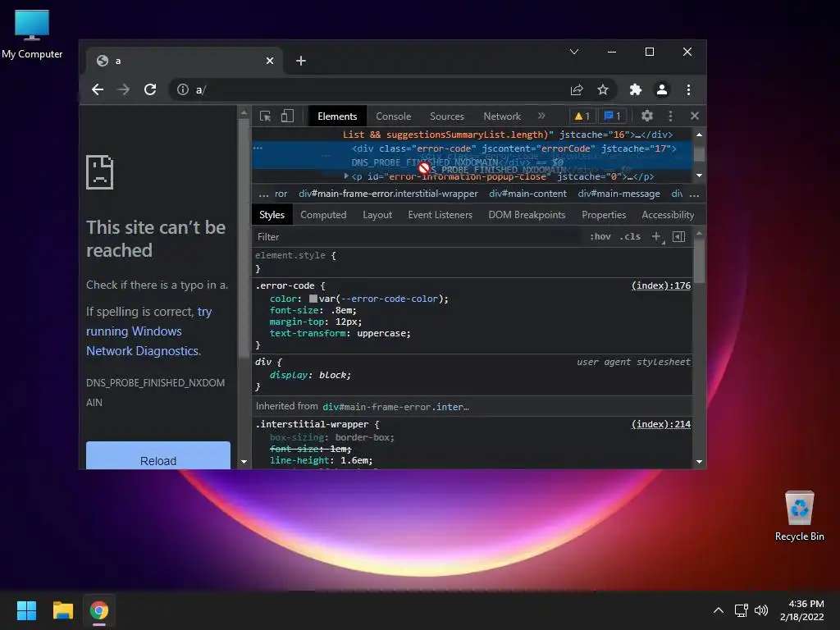Show more DevTools tabs chevron
This screenshot has width=840, height=630.
pos(541,116)
